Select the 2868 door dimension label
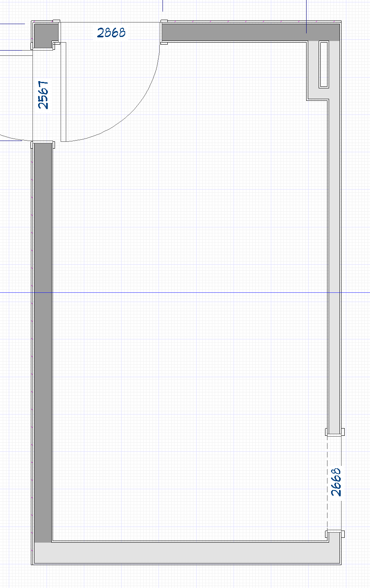This screenshot has width=370, height=588. click(x=111, y=33)
